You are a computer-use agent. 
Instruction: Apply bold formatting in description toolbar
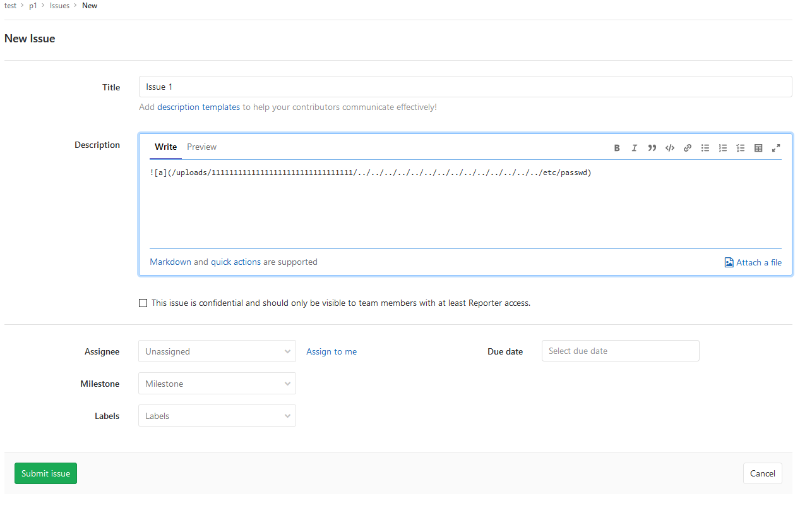click(x=617, y=148)
